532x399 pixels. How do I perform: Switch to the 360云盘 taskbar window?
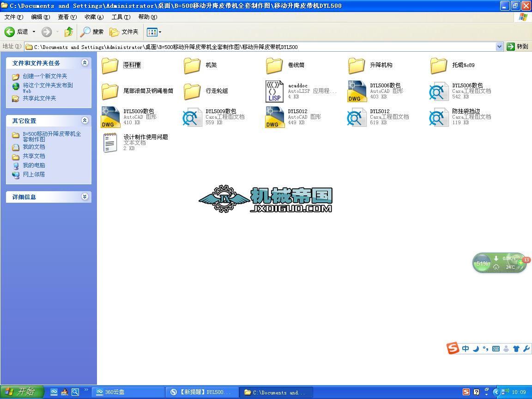coord(128,392)
